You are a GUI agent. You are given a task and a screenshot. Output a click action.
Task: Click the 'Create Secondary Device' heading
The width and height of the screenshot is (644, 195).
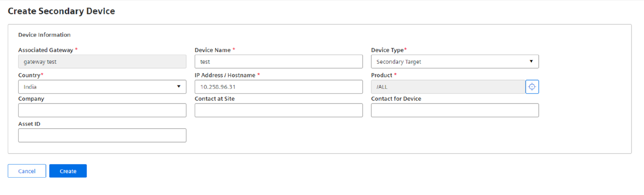(62, 11)
